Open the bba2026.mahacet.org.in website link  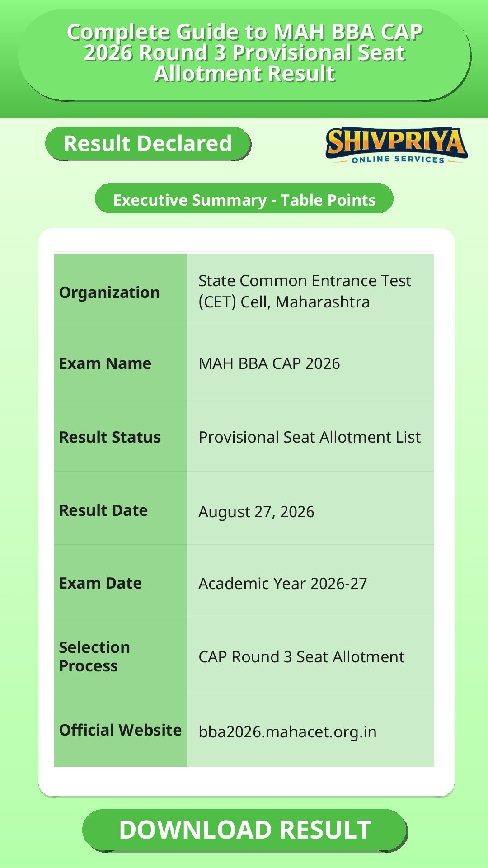(287, 731)
